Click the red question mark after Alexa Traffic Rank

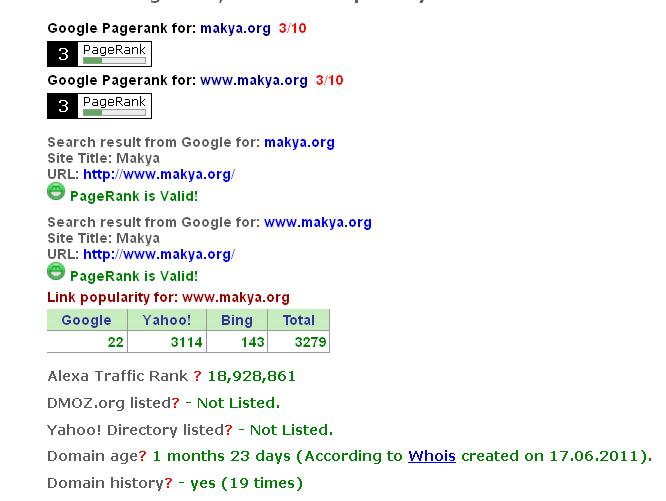click(x=197, y=376)
